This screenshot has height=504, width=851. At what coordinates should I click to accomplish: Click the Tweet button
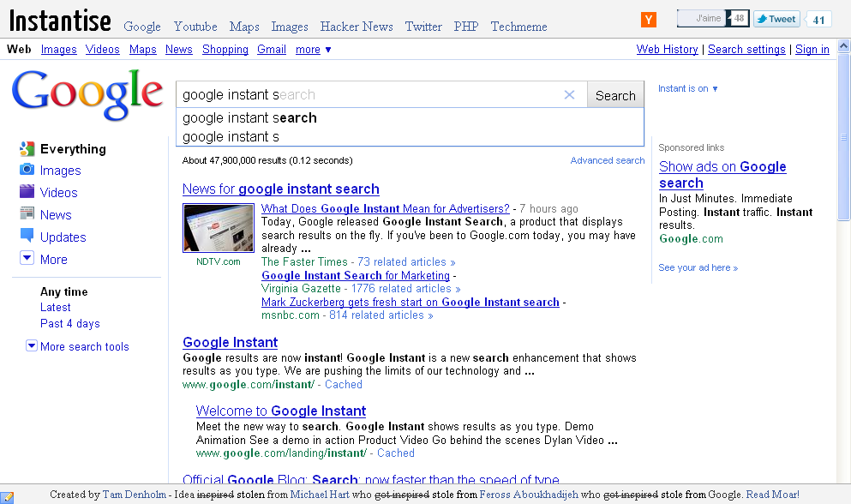click(776, 19)
